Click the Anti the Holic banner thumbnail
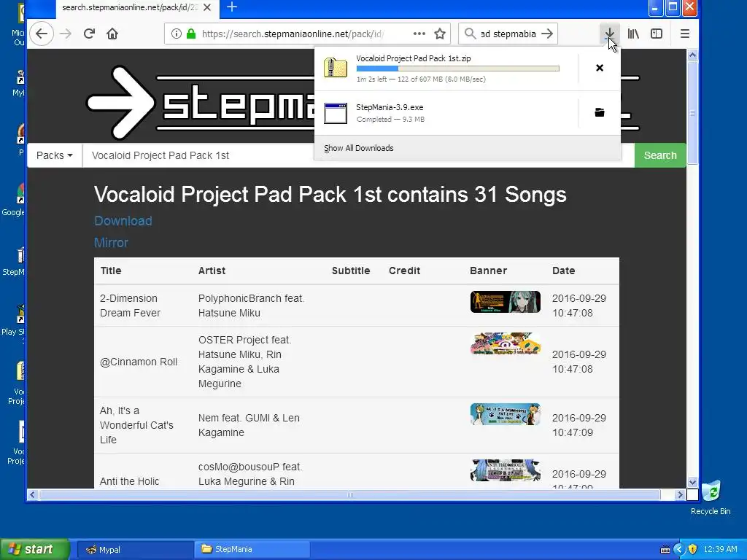Screen dimensions: 747x560 pyautogui.click(x=505, y=470)
